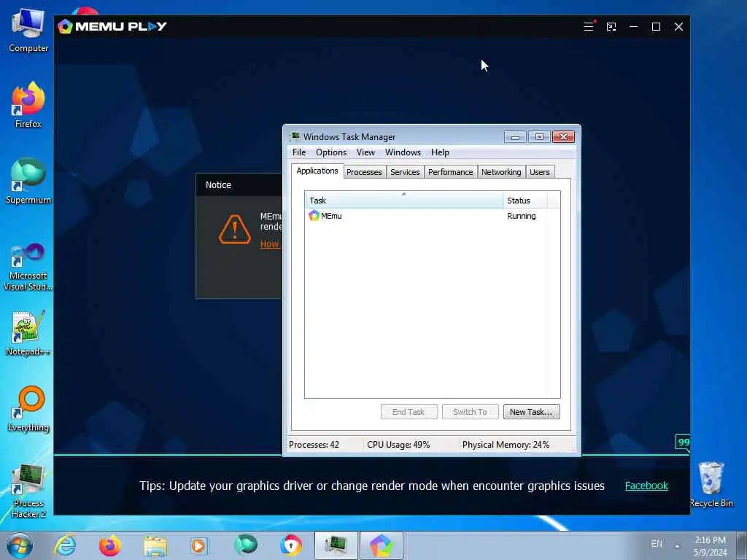Open the File menu in Task Manager
The width and height of the screenshot is (747, 560).
[299, 152]
